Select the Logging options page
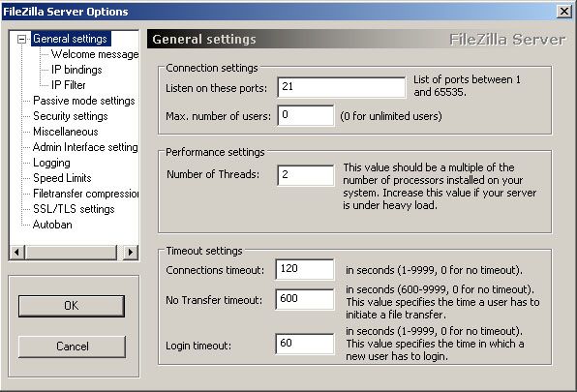Screen dimensions: 577x392 pyautogui.click(x=51, y=163)
